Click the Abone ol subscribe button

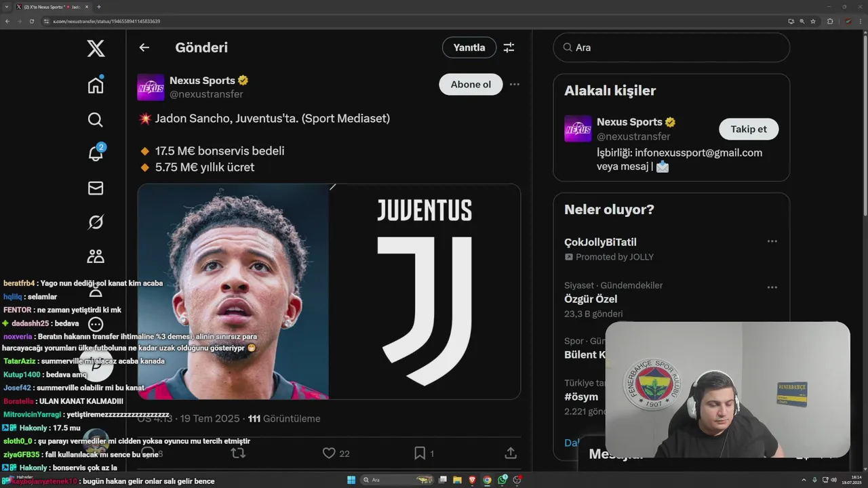pyautogui.click(x=471, y=85)
